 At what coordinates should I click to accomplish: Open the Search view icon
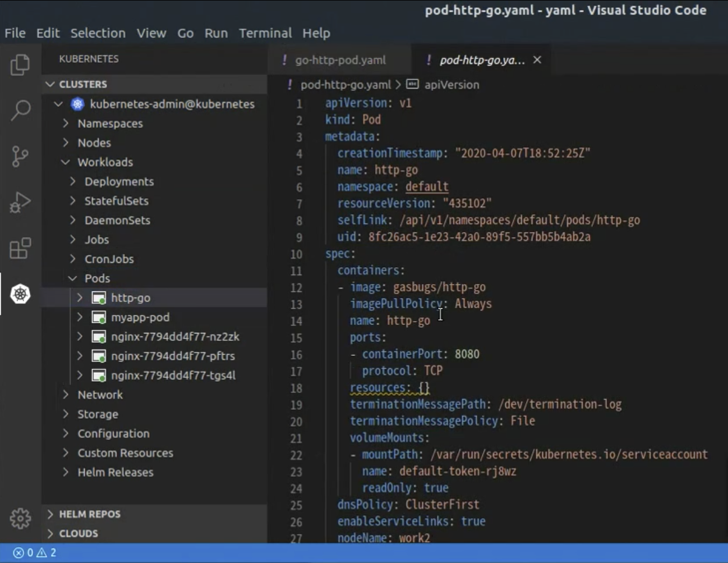[20, 110]
